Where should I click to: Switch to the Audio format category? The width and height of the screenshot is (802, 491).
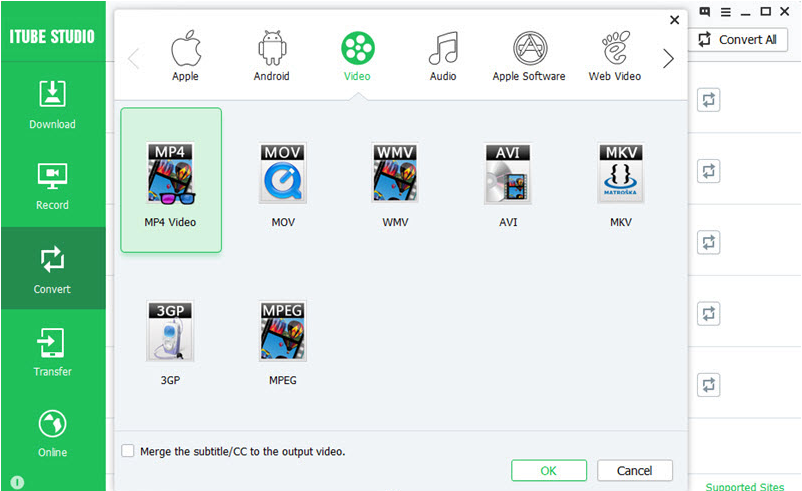pyautogui.click(x=443, y=55)
